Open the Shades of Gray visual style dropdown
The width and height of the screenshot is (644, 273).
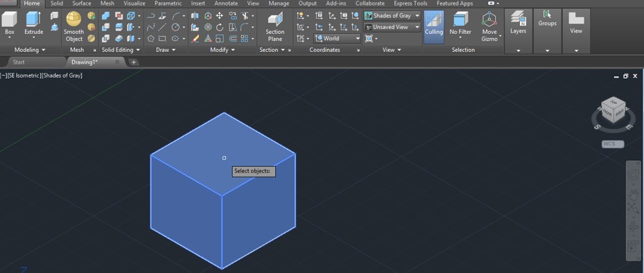pyautogui.click(x=392, y=16)
